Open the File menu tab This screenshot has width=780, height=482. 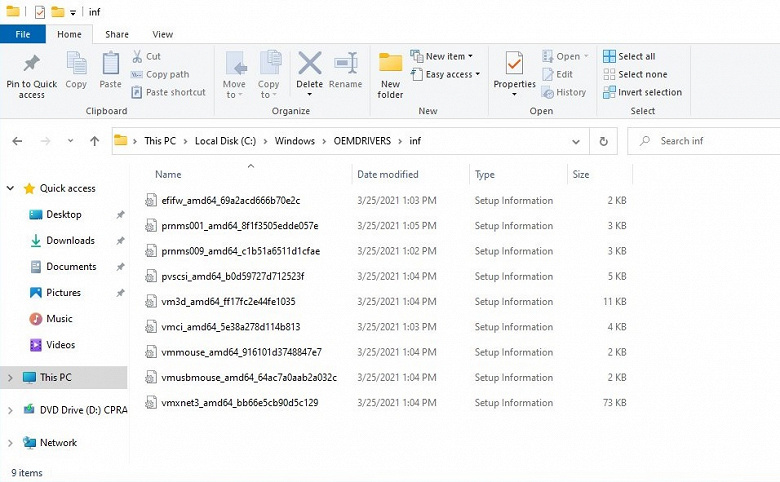[22, 34]
